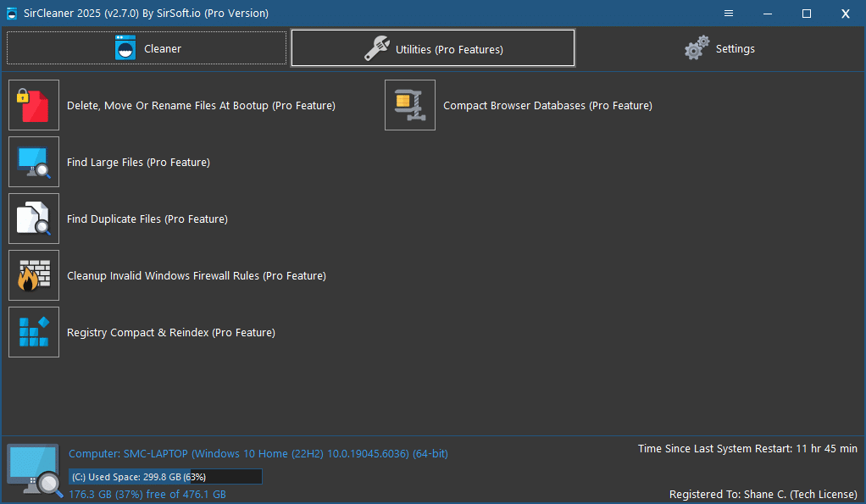Image resolution: width=866 pixels, height=504 pixels.
Task: Click the (C:) Used Space progress bar
Action: pos(165,477)
